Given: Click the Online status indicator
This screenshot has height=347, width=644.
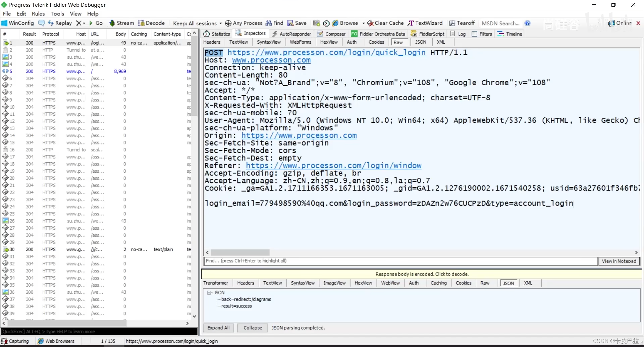Looking at the screenshot, I should tap(620, 23).
